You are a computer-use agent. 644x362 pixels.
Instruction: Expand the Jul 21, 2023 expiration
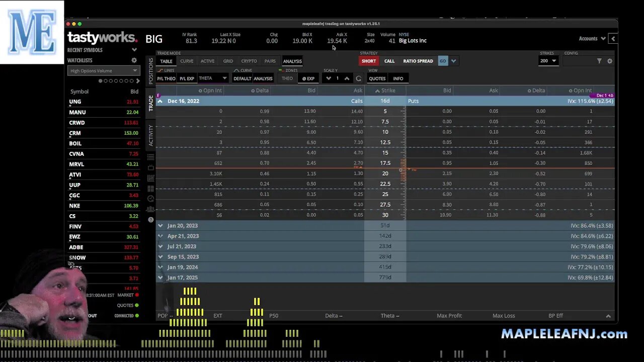[x=160, y=246]
